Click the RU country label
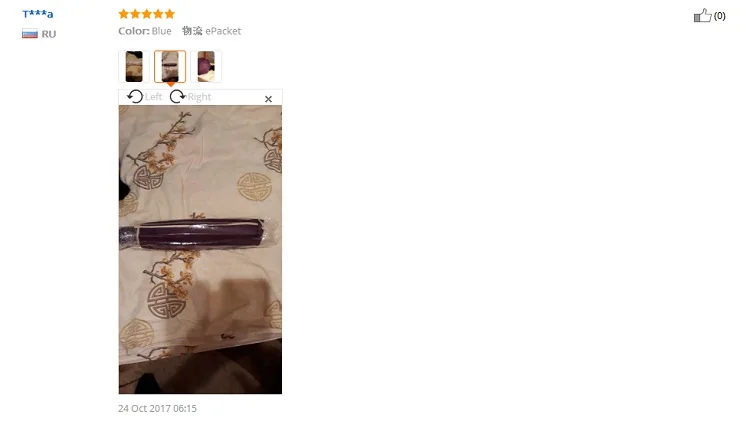The width and height of the screenshot is (750, 421). 49,34
